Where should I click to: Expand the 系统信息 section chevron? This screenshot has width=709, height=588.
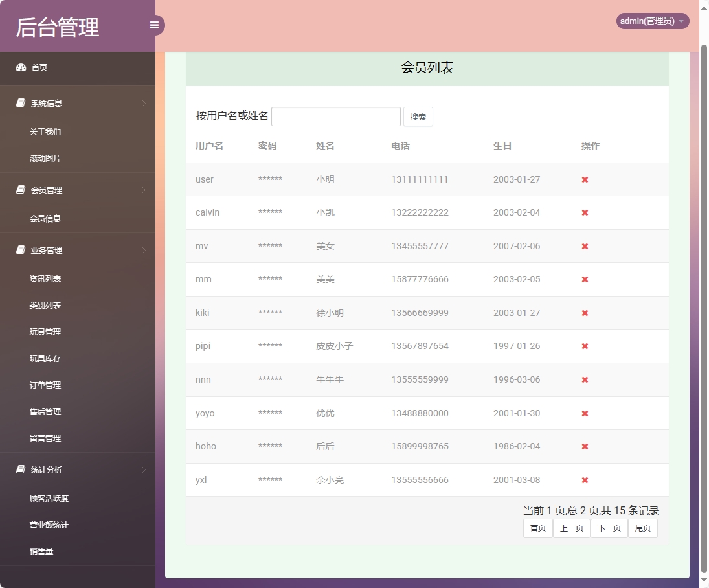143,102
